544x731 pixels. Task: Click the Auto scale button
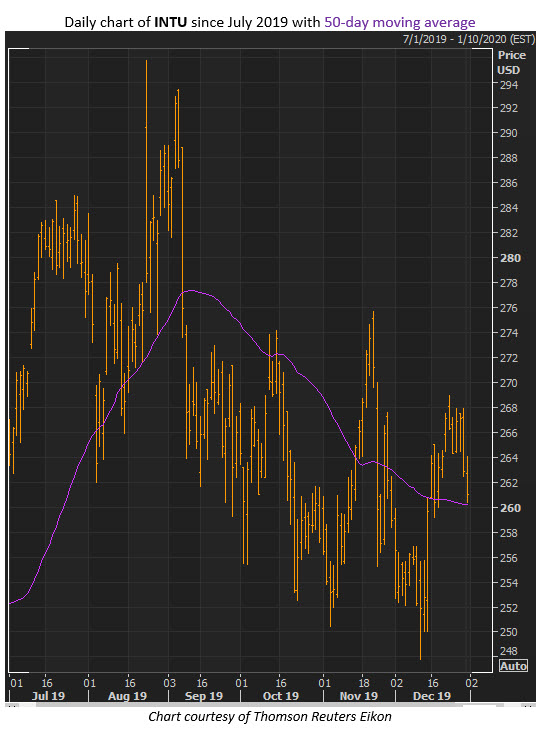pyautogui.click(x=513, y=666)
